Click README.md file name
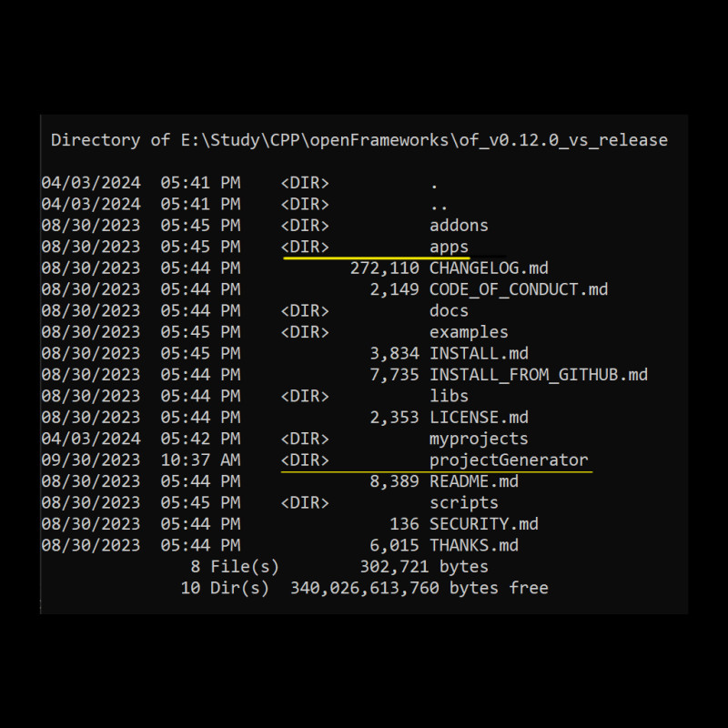 [x=474, y=481]
